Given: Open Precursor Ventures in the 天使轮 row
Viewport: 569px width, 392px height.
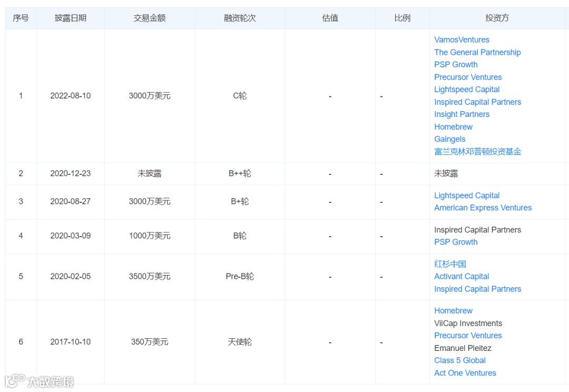Looking at the screenshot, I should 468,336.
